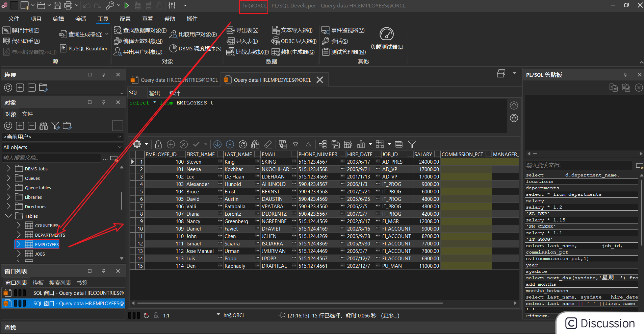Click the open folder icon in title toolbar

coord(41,5)
